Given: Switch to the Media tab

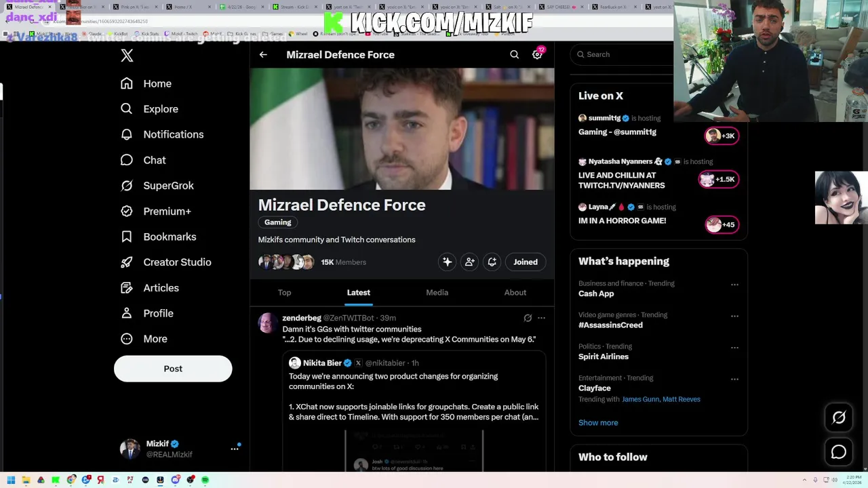Looking at the screenshot, I should pos(437,293).
